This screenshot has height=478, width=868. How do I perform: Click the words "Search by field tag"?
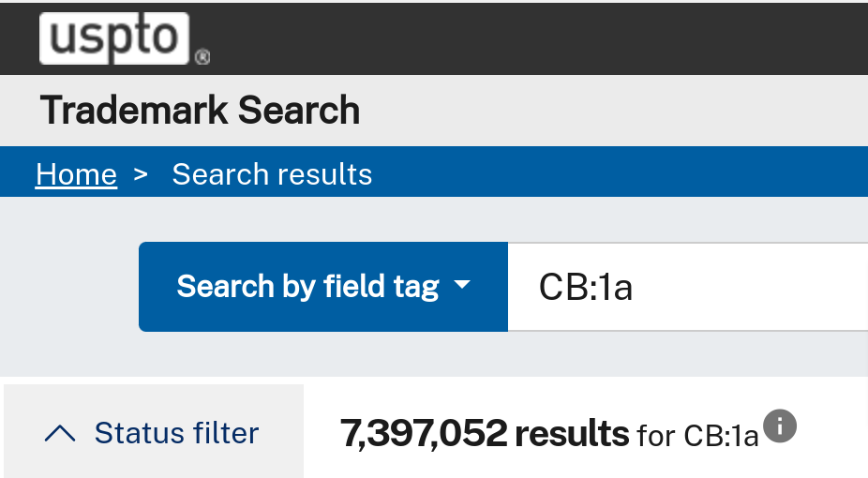[x=307, y=287]
